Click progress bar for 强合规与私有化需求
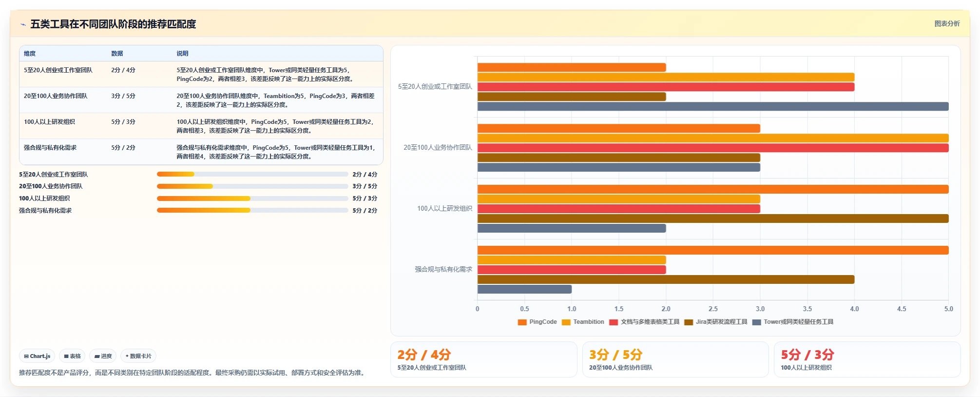980x397 pixels. (x=252, y=210)
